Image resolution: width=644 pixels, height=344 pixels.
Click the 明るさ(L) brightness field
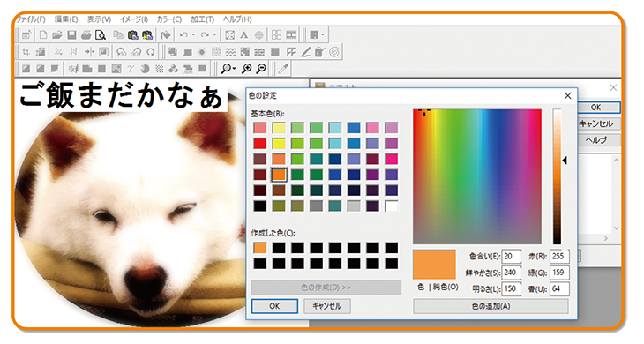point(512,289)
